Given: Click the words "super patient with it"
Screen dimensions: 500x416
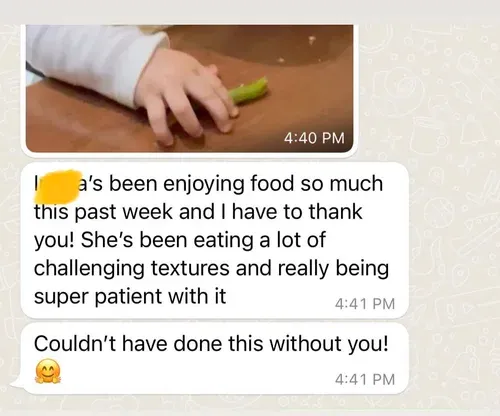Looking at the screenshot, I should (130, 296).
